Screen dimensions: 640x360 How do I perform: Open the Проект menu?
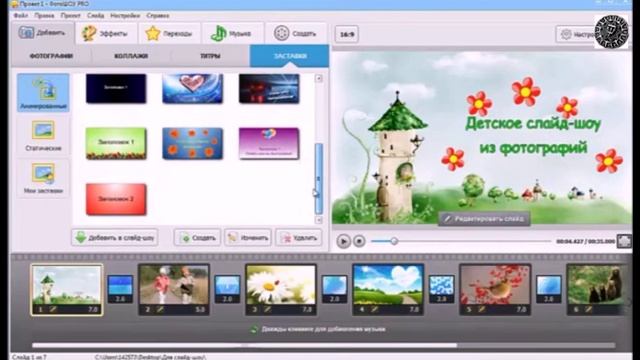tap(71, 16)
